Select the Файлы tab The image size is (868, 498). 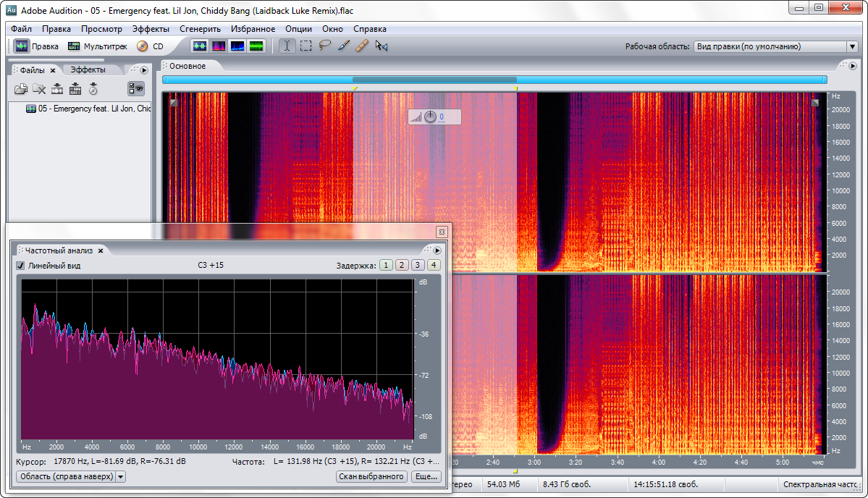point(32,70)
